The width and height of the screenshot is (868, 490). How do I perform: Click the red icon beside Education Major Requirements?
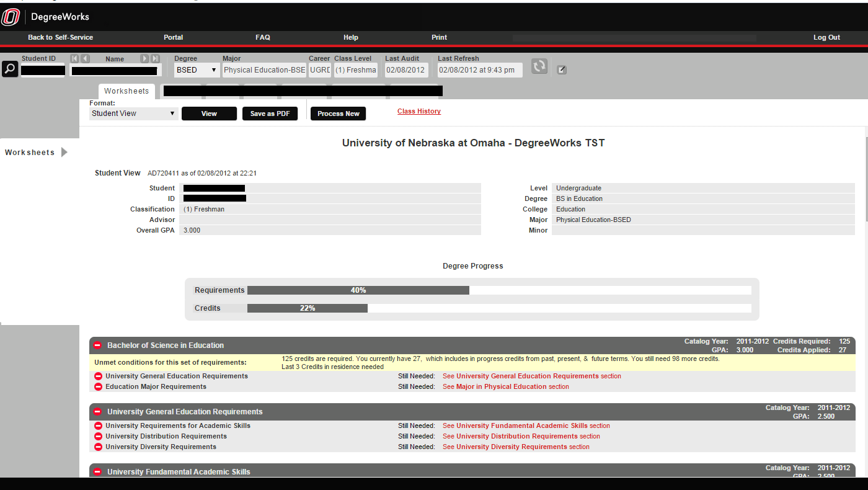pos(98,387)
